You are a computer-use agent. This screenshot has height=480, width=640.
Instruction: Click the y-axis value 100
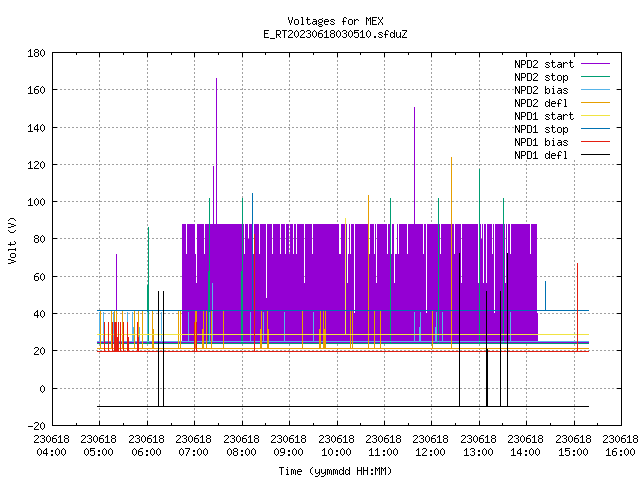pos(36,202)
